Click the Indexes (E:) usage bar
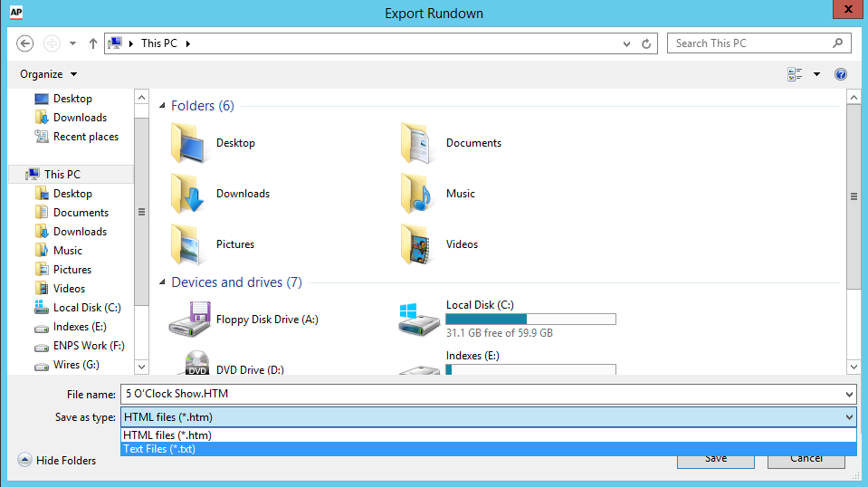The width and height of the screenshot is (868, 487). (x=530, y=369)
